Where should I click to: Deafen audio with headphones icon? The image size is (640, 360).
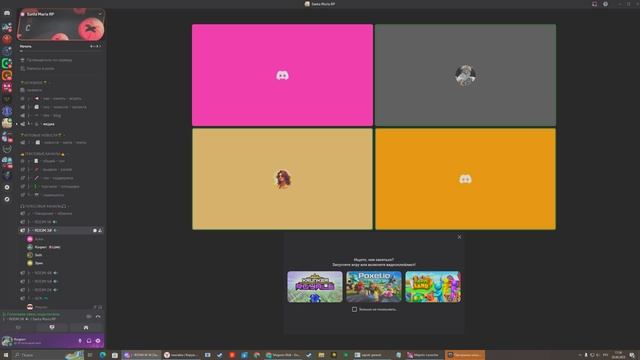click(x=89, y=341)
